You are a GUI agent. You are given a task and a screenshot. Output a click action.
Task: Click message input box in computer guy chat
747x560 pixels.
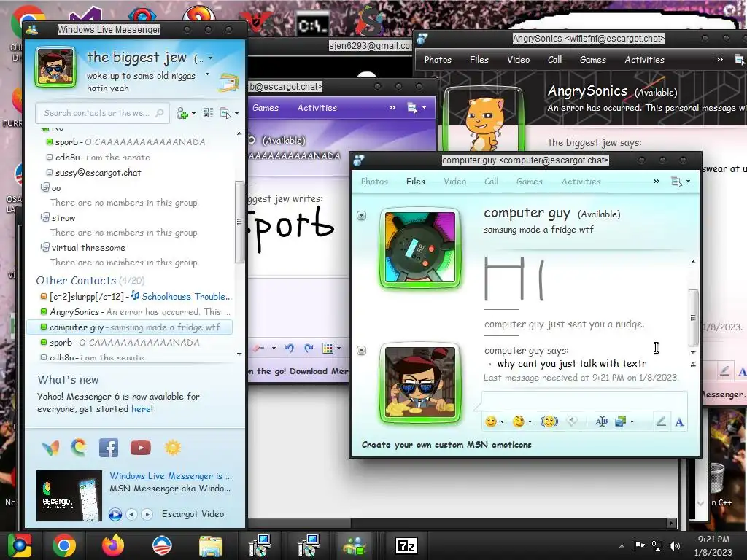[x=584, y=401]
